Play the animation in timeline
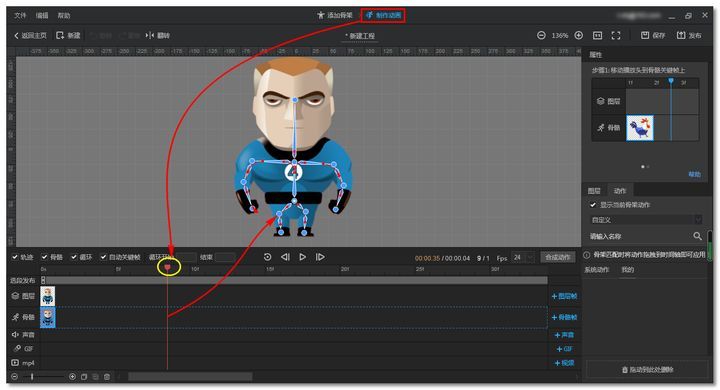 tap(303, 257)
